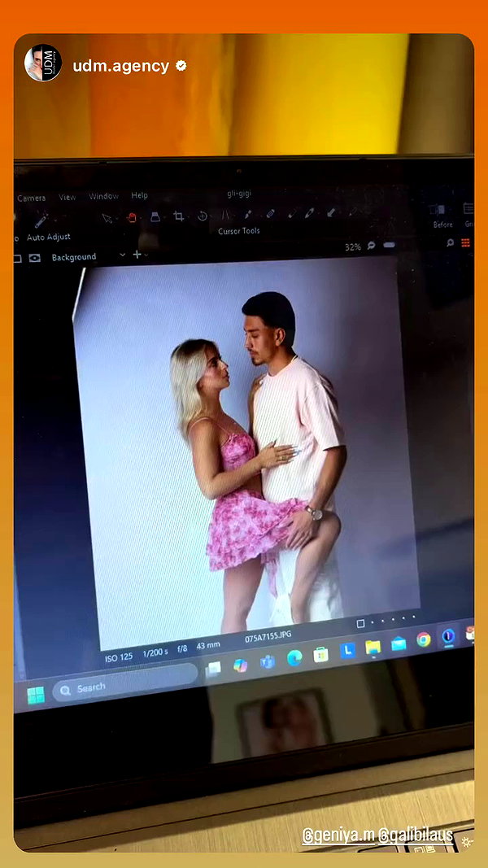This screenshot has height=868, width=488.
Task: Click the Auto Adjust wand icon
Action: (x=41, y=221)
